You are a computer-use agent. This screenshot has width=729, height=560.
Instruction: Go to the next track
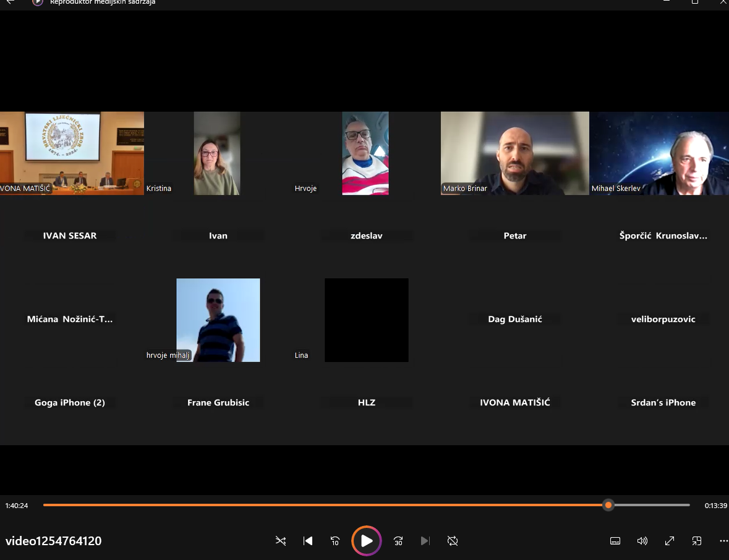coord(425,541)
